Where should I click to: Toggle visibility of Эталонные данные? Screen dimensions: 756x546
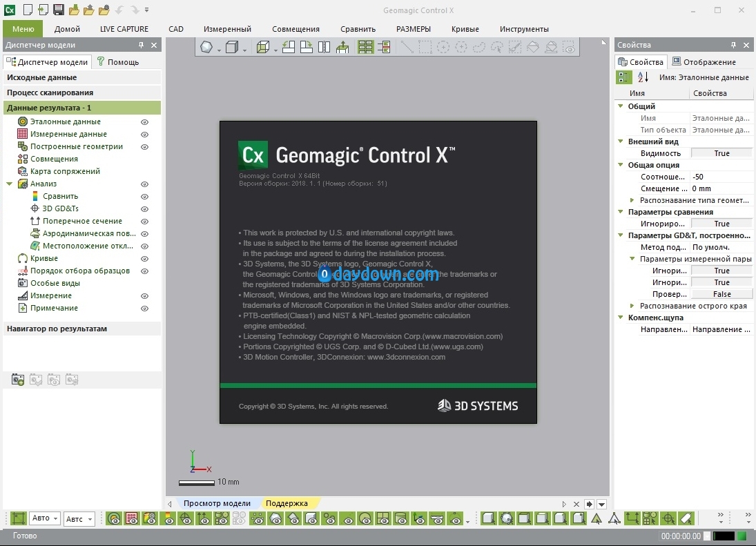144,122
